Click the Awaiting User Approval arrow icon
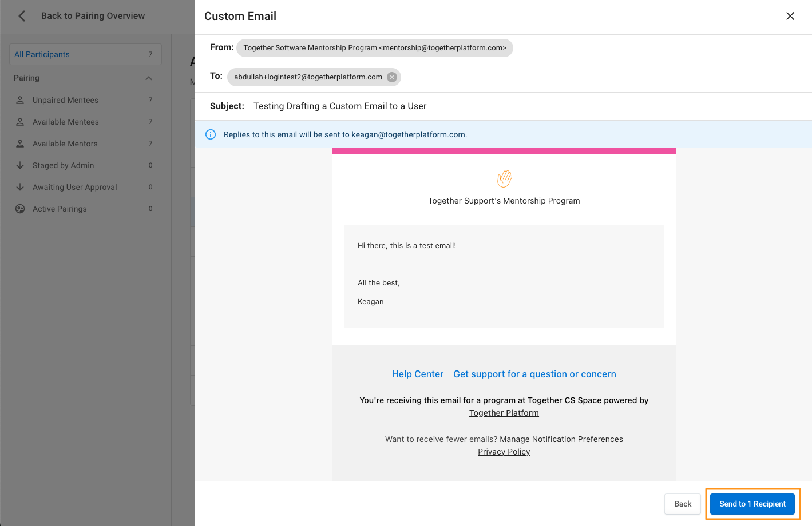The image size is (812, 526). (19, 187)
